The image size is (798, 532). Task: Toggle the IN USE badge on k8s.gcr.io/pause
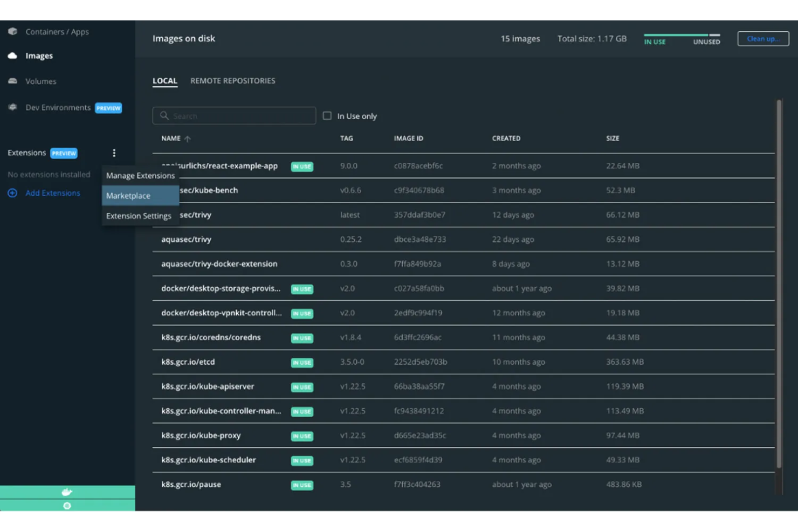tap(301, 485)
